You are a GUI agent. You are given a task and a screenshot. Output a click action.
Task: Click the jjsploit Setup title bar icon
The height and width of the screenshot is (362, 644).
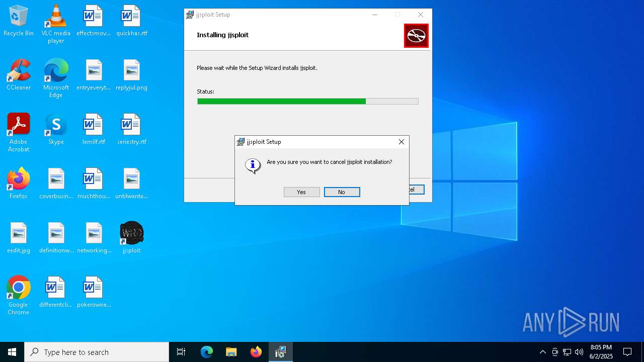click(x=190, y=15)
